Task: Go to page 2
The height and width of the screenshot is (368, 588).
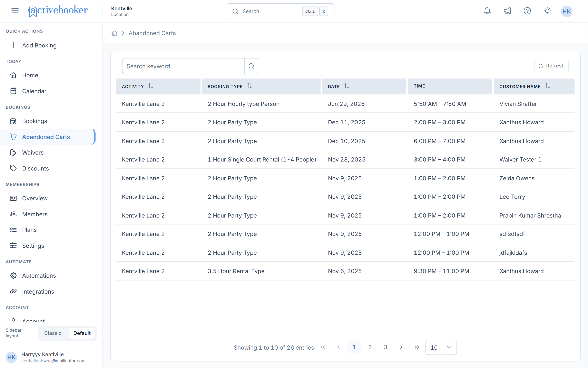Action: [370, 347]
